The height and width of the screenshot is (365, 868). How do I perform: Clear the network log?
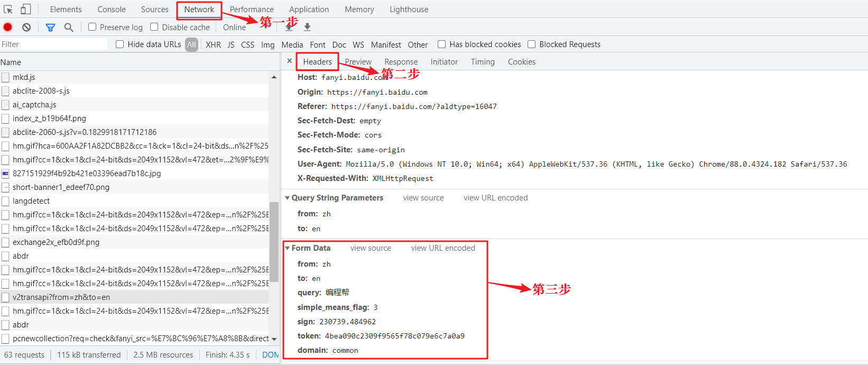pyautogui.click(x=26, y=27)
